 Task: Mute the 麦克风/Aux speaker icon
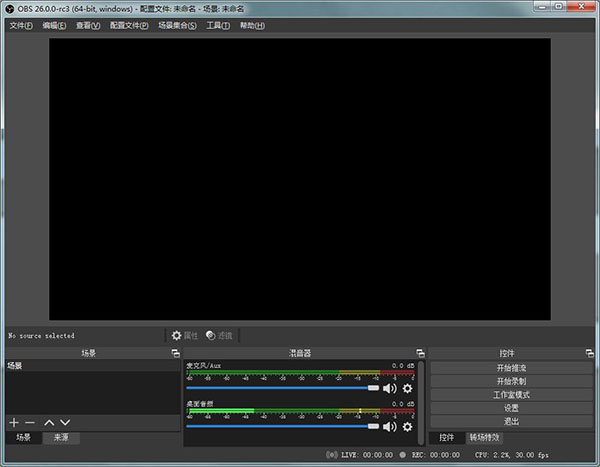point(390,388)
